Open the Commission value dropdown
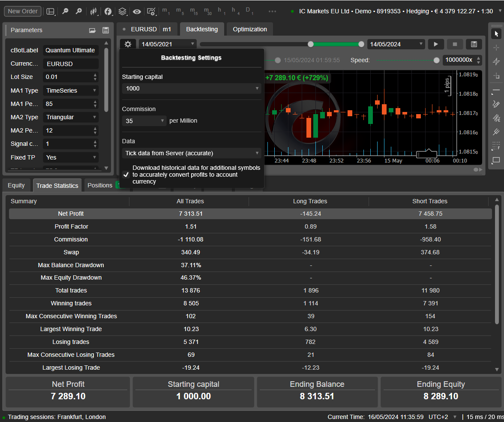The width and height of the screenshot is (504, 422). 144,121
